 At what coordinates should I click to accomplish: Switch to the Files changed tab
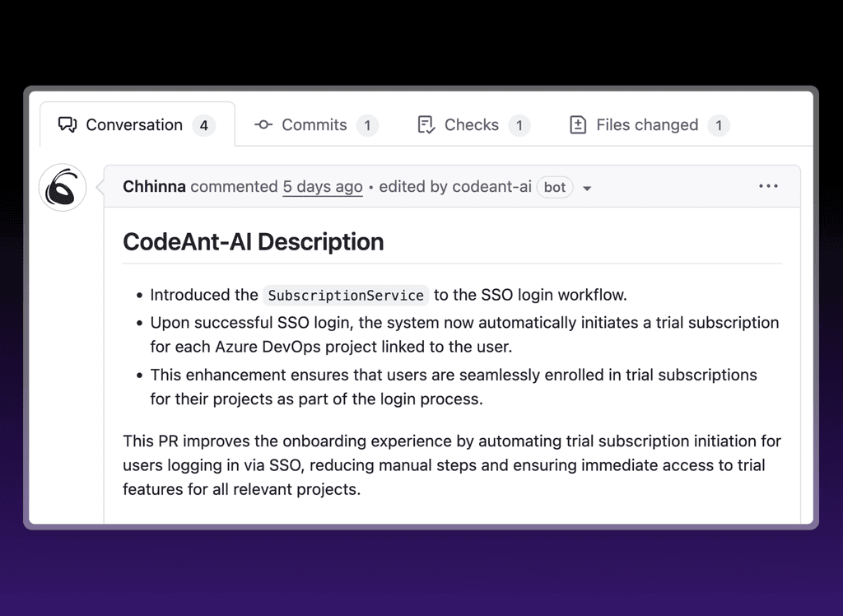tap(647, 124)
